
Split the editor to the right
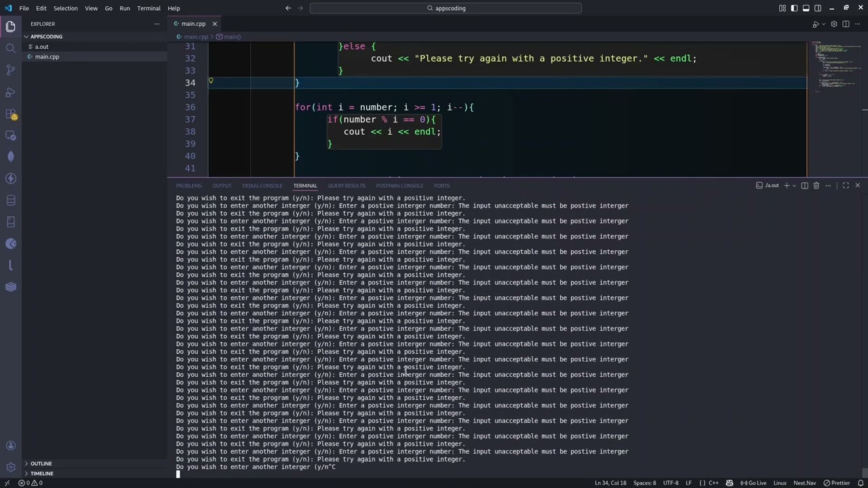click(846, 24)
